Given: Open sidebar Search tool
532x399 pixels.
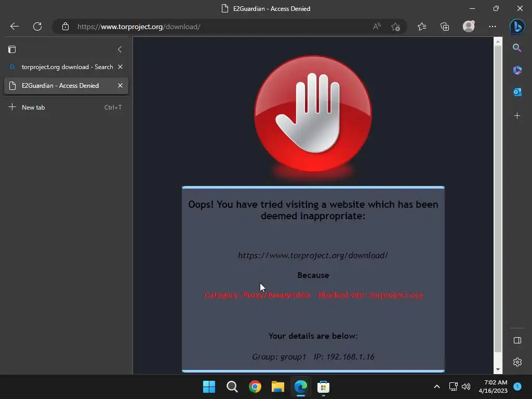Looking at the screenshot, I should (x=517, y=48).
